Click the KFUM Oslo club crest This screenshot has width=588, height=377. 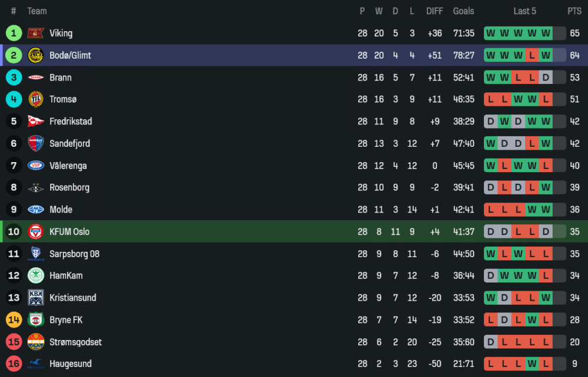(x=36, y=231)
